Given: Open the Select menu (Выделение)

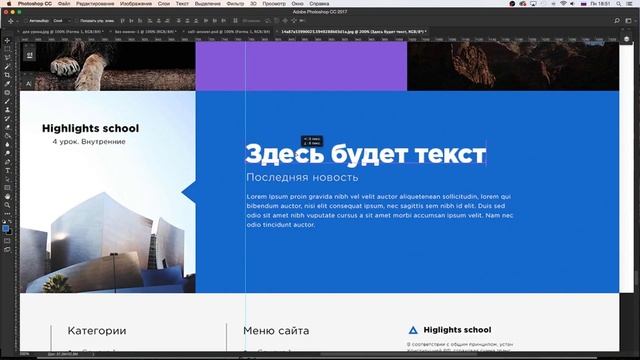Looking at the screenshot, I should coord(207,3).
